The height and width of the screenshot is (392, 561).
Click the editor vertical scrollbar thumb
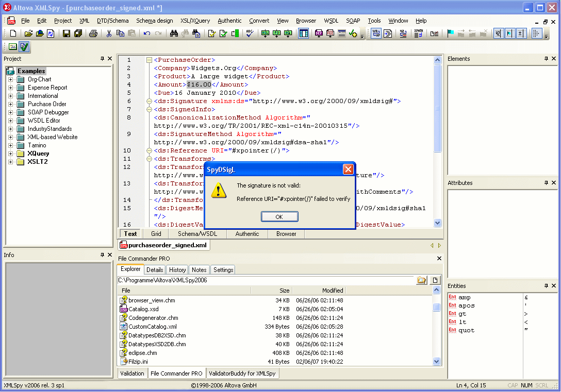[437, 107]
